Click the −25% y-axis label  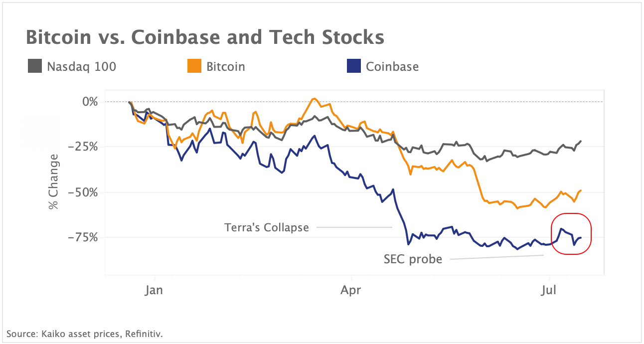pos(84,147)
